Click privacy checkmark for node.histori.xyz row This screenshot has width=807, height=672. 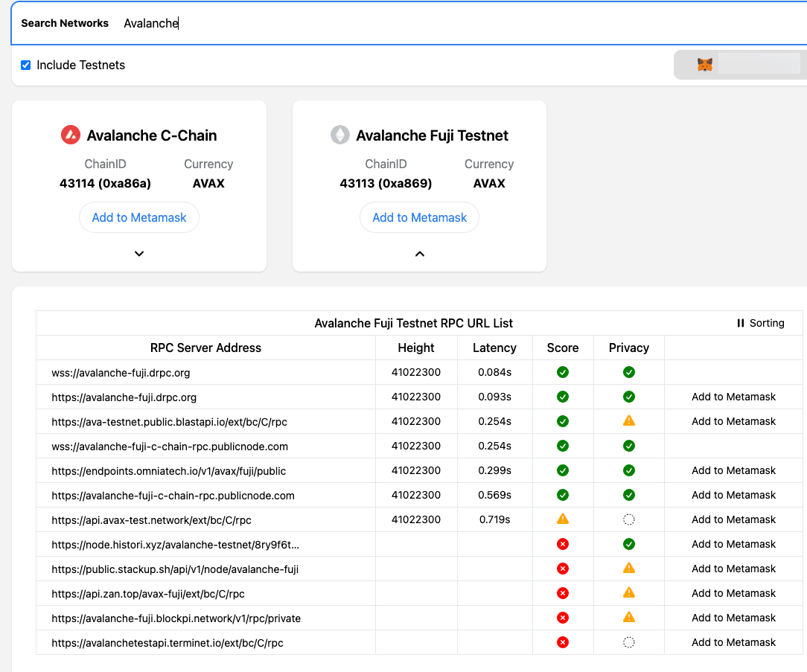(x=628, y=544)
